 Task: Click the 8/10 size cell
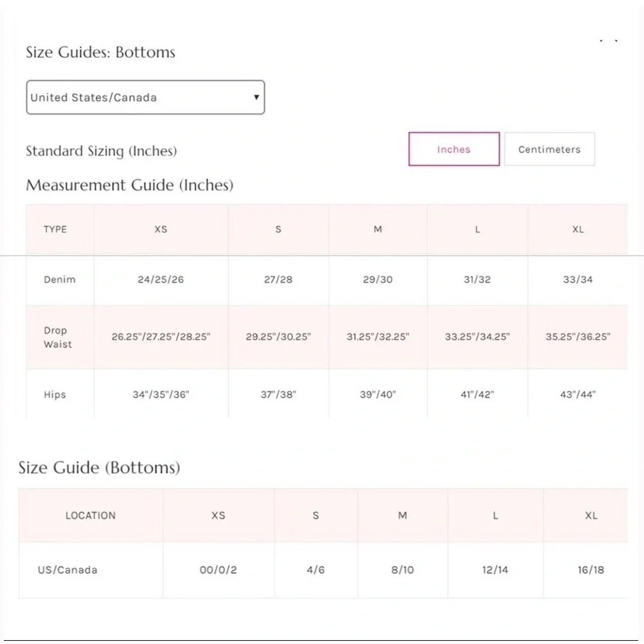click(402, 570)
